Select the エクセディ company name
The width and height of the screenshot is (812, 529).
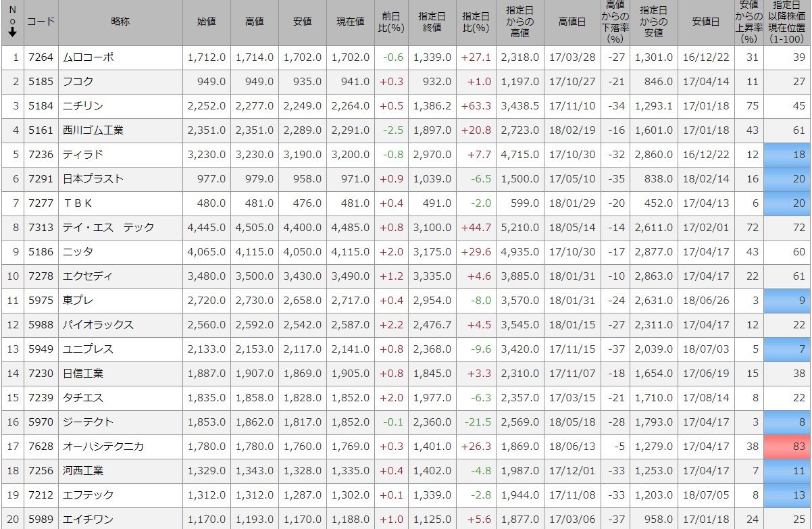(88, 276)
